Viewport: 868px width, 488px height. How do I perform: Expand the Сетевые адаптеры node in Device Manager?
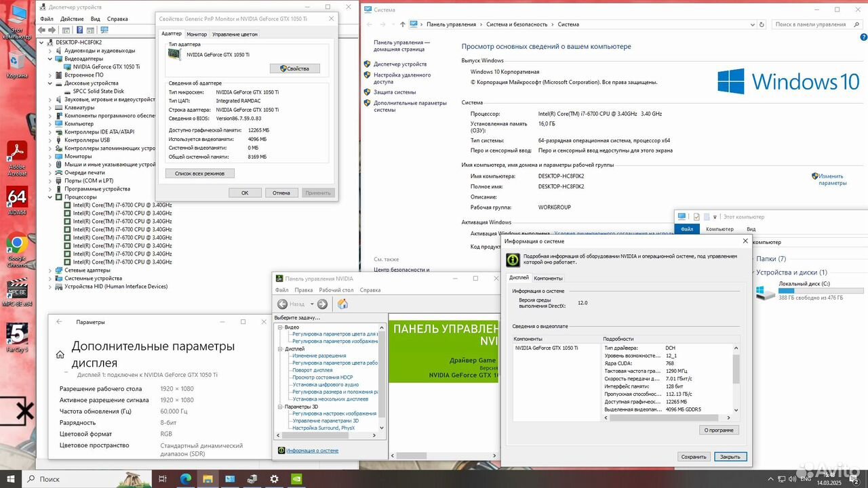(x=50, y=270)
